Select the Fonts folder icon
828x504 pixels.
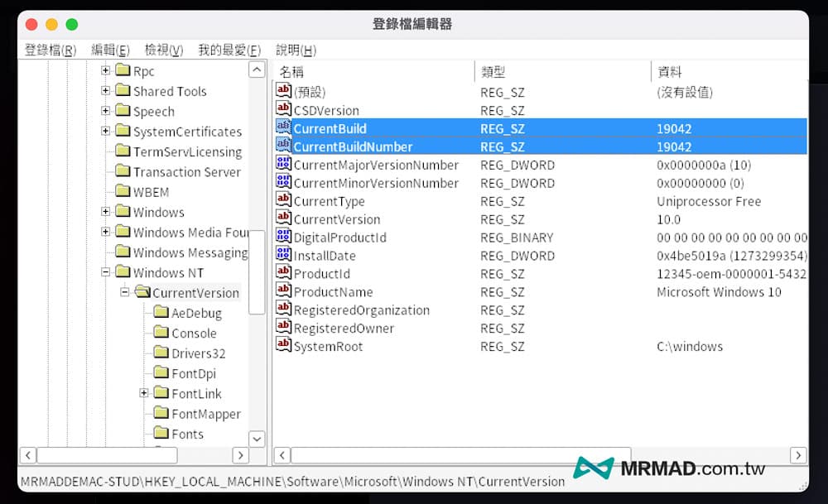click(161, 434)
